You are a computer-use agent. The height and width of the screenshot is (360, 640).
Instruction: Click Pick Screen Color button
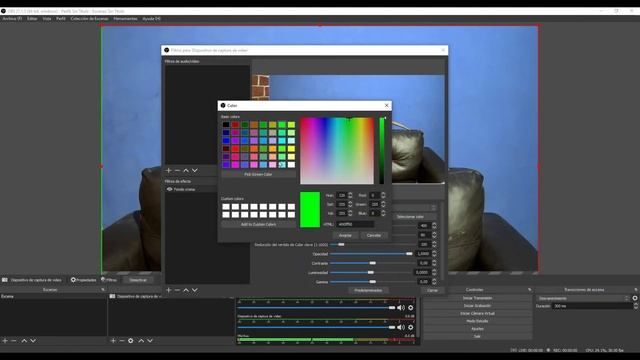(258, 174)
